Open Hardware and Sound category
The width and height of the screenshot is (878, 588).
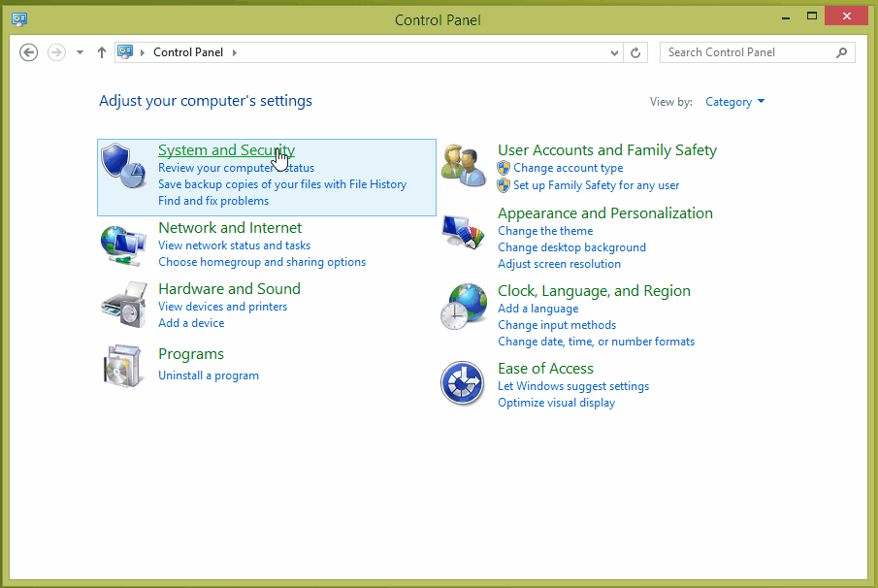click(x=229, y=288)
